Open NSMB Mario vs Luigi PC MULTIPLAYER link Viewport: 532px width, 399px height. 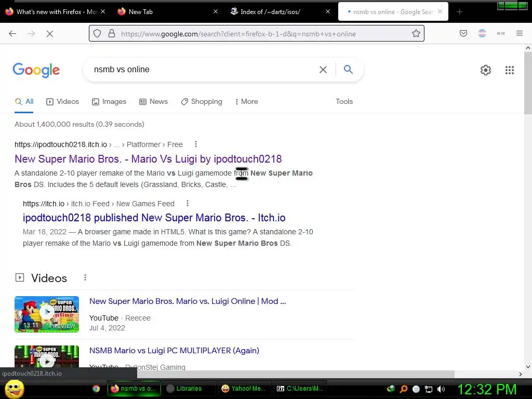174,350
